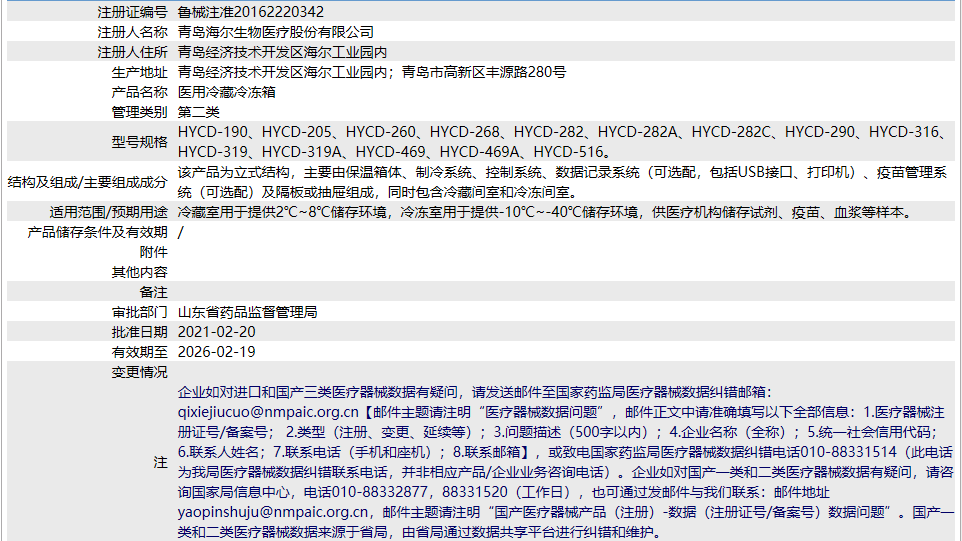Click the 产品名称 label
This screenshot has height=541, width=962.
(x=139, y=92)
